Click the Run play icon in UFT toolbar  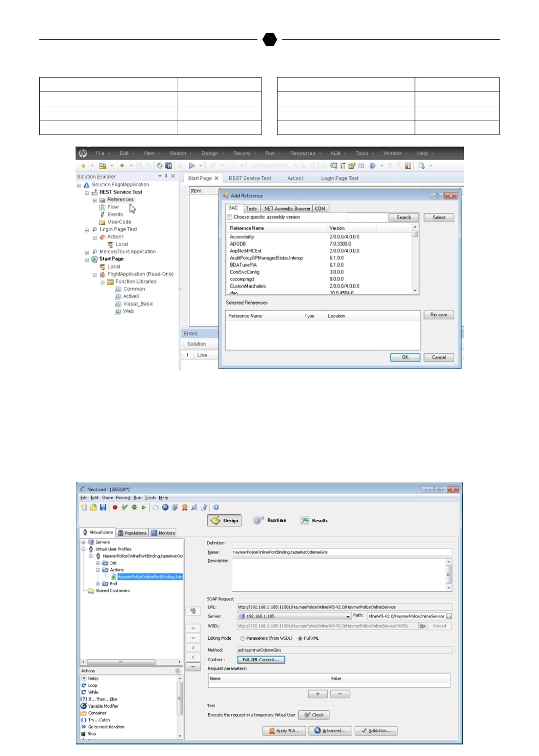click(x=192, y=166)
